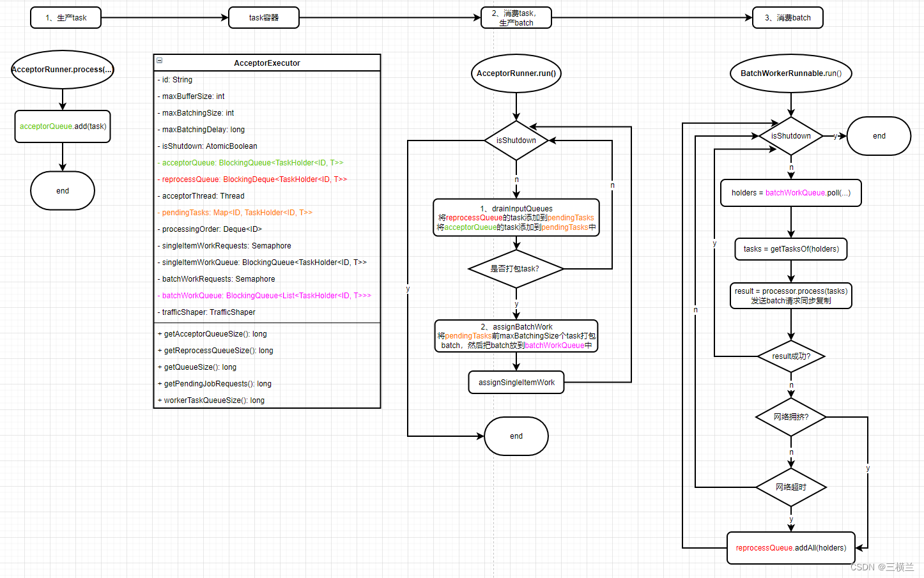Select the 'acceptorThread: Thread' field
This screenshot has width=924, height=578.
pos(267,196)
